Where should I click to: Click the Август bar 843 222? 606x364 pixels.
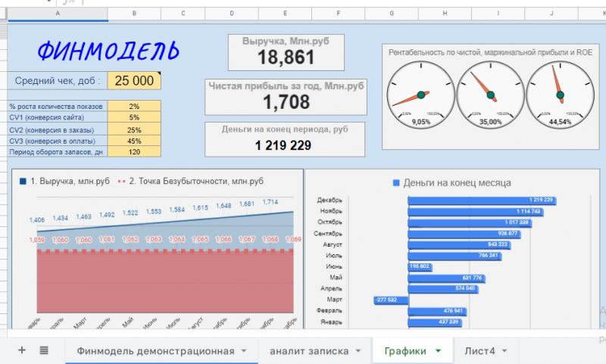(459, 244)
